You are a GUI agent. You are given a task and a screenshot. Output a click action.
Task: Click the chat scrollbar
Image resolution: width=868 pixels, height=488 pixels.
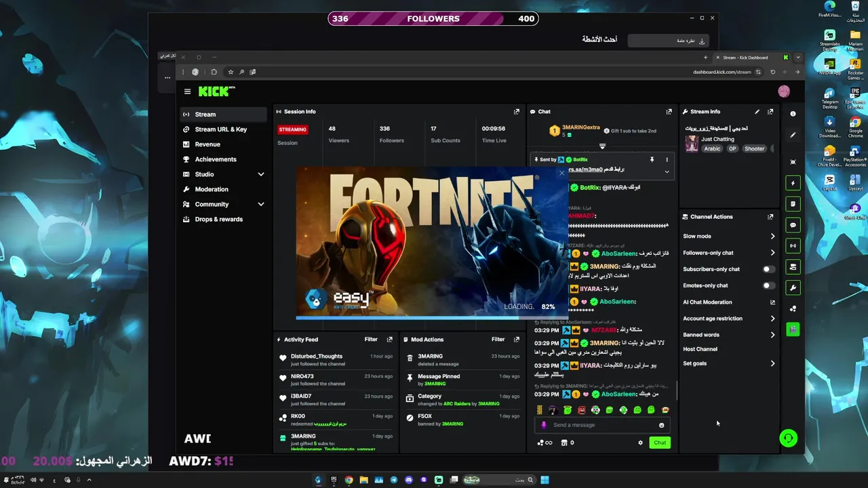[677, 390]
